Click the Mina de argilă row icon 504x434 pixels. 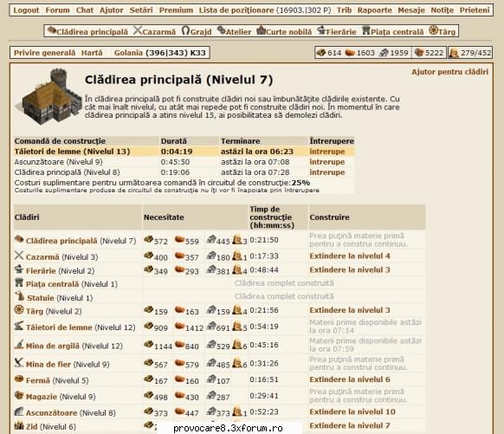tap(19, 344)
